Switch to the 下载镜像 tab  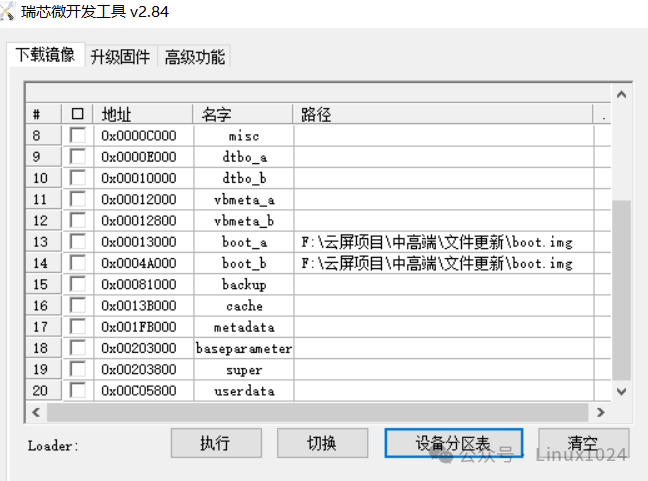pos(45,55)
